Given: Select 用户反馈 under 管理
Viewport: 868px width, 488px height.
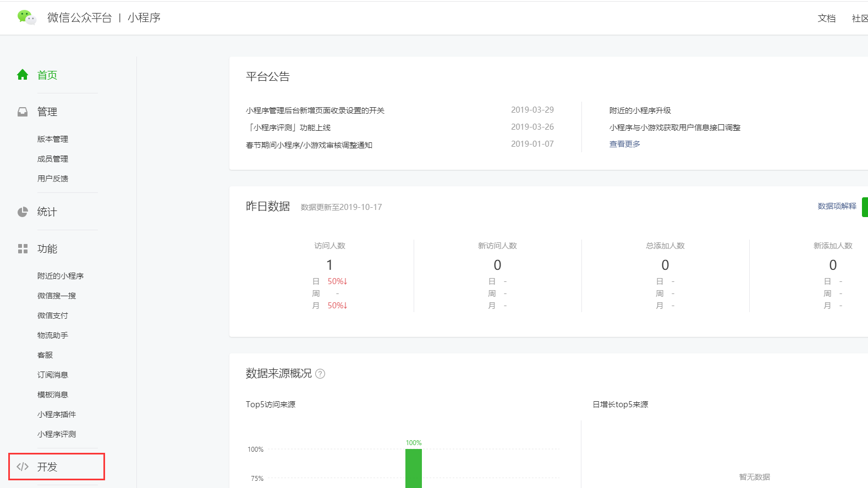Looking at the screenshot, I should (53, 179).
